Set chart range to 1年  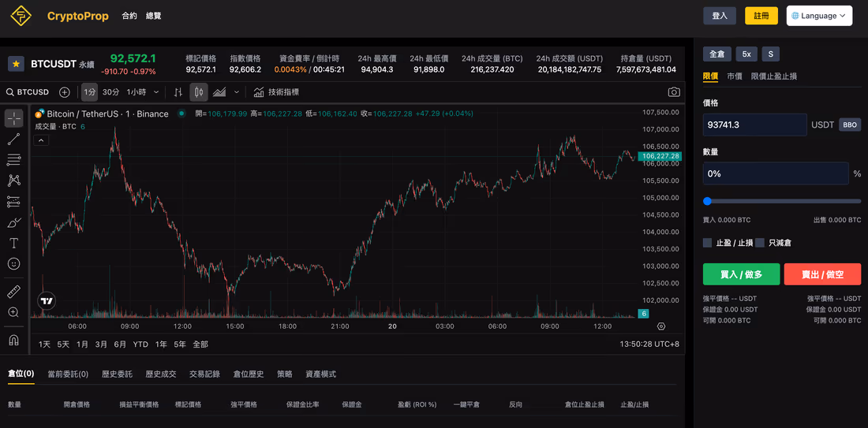[x=161, y=344]
